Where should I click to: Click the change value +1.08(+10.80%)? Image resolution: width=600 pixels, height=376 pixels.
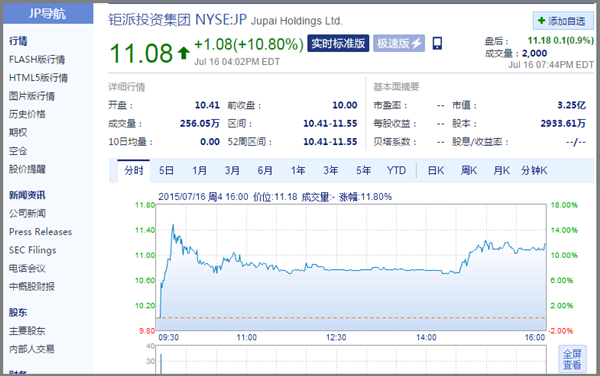pos(249,44)
